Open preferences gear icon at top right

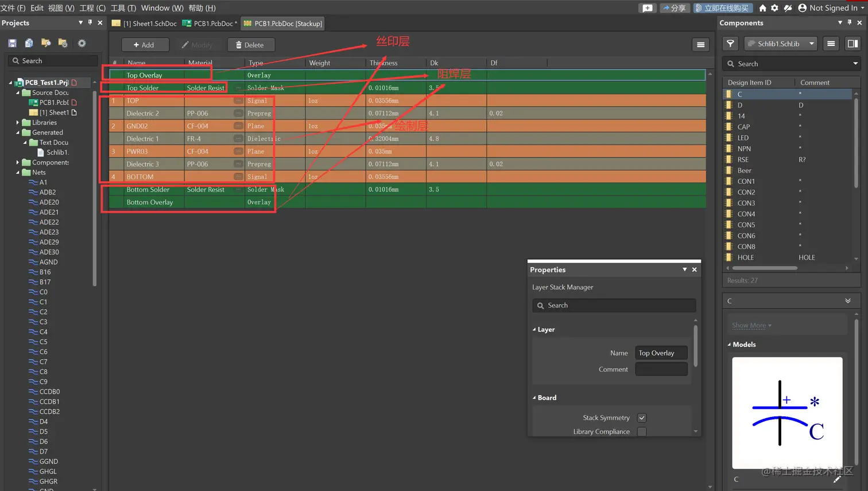[x=774, y=8]
